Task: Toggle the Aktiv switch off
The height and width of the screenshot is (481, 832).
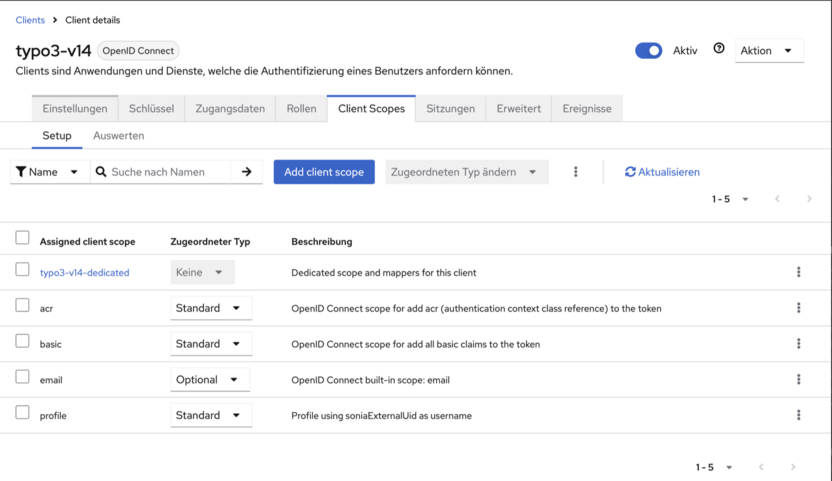Action: 648,50
